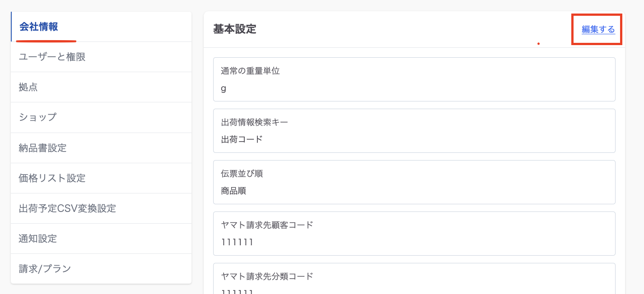
Task: Click the 出荷情報検索キー field label
Action: coord(254,122)
